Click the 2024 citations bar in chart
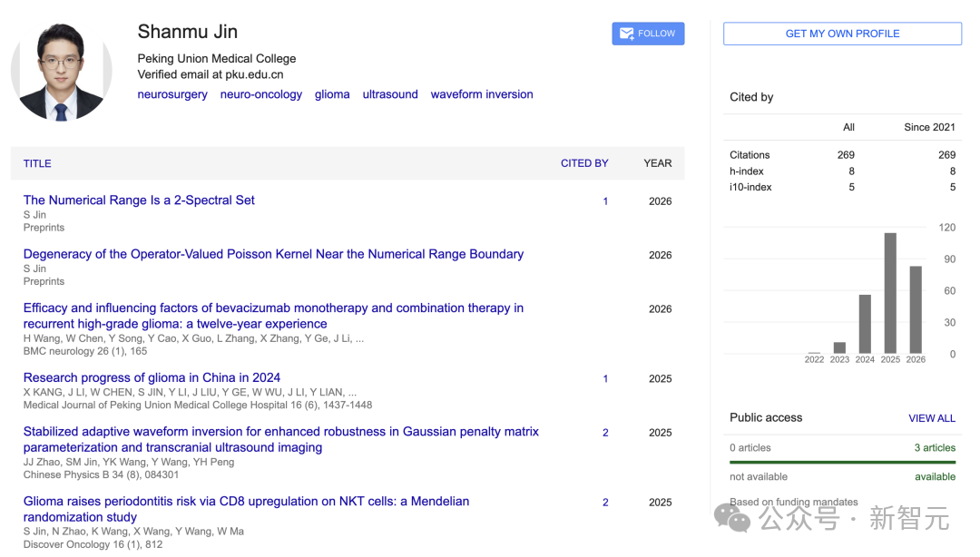Image resolution: width=980 pixels, height=557 pixels. pos(865,325)
